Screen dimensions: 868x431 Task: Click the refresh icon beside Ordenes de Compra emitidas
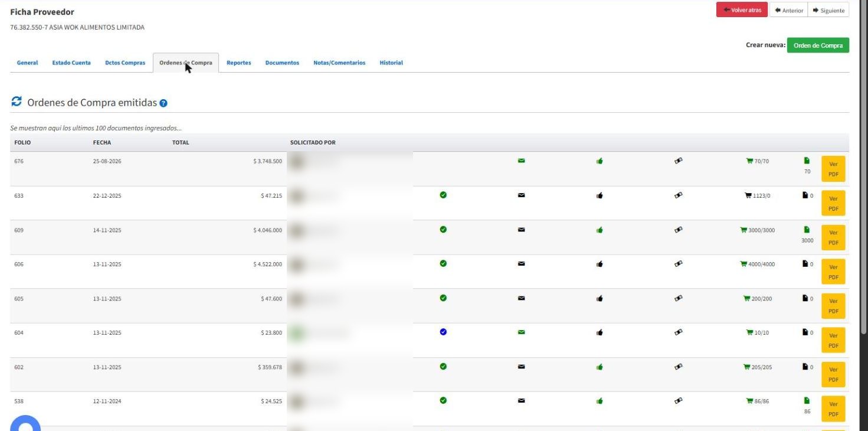click(17, 102)
